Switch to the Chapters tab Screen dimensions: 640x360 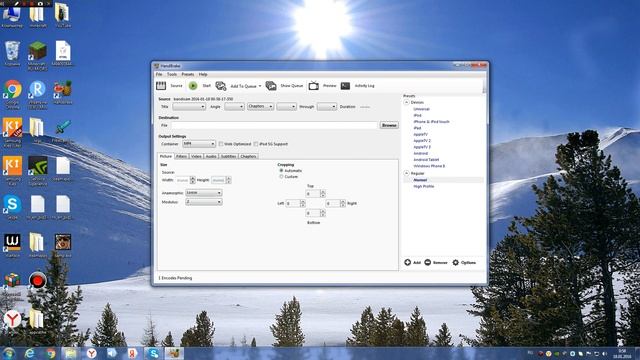click(x=248, y=156)
